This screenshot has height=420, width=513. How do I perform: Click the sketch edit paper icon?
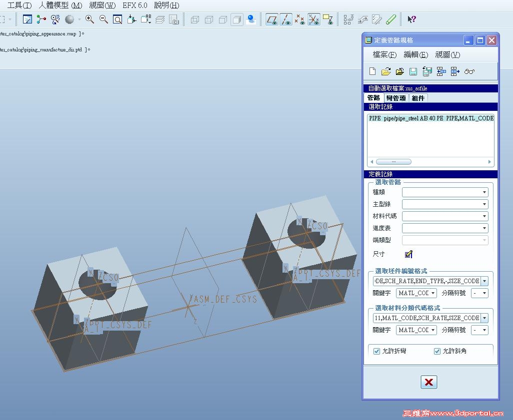[x=376, y=19]
